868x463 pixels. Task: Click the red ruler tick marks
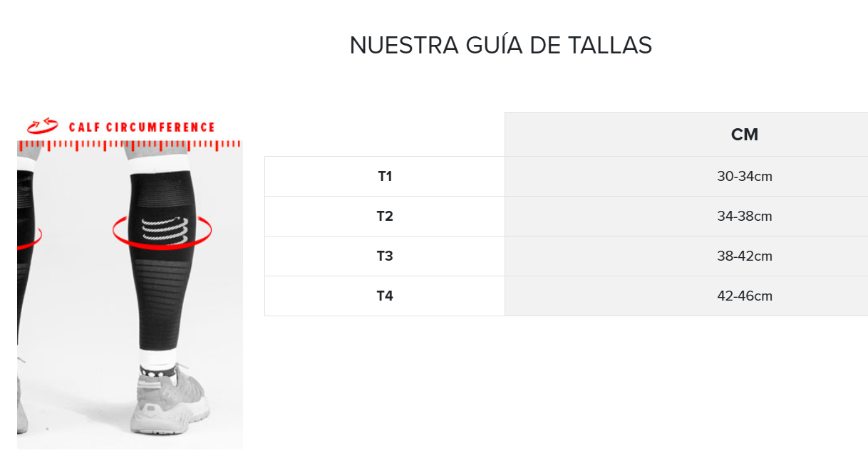point(129,145)
